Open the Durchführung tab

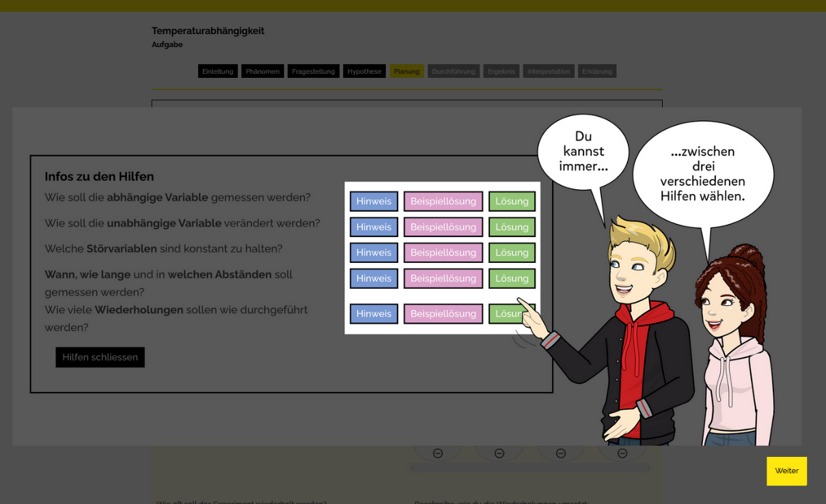pos(453,71)
